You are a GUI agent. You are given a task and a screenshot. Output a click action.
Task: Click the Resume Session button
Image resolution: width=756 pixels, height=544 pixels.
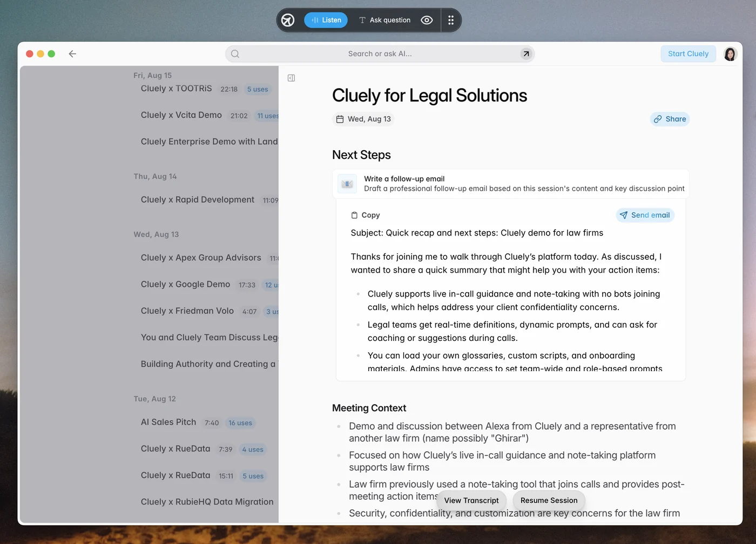point(549,500)
